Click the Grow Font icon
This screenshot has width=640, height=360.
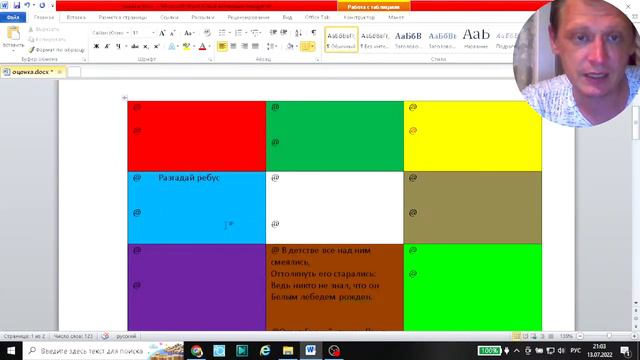point(162,33)
